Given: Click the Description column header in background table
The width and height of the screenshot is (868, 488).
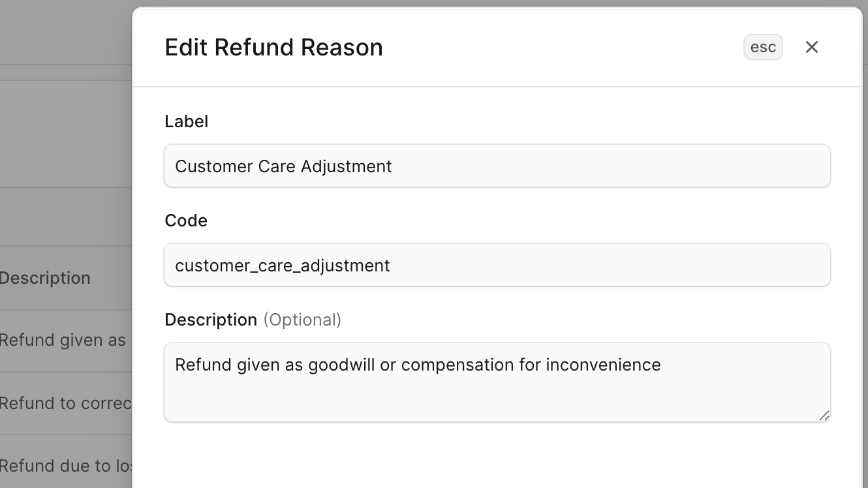Looking at the screenshot, I should (45, 278).
